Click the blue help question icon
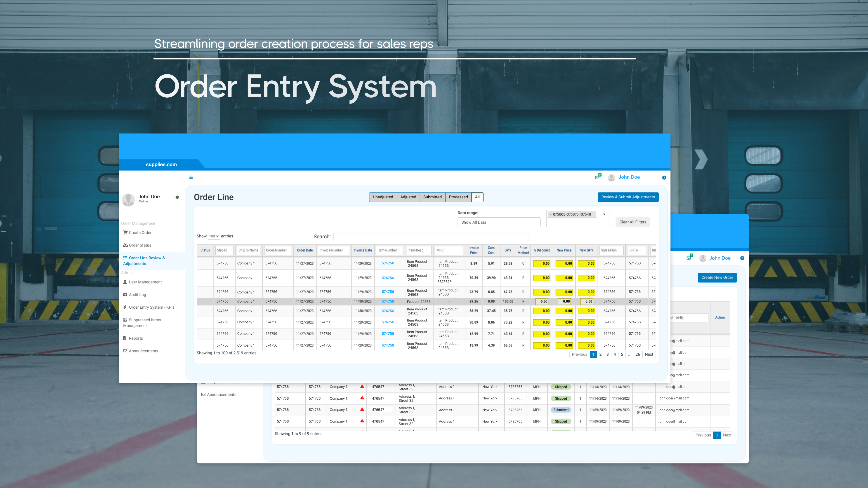Viewport: 868px width, 488px height. tap(664, 178)
